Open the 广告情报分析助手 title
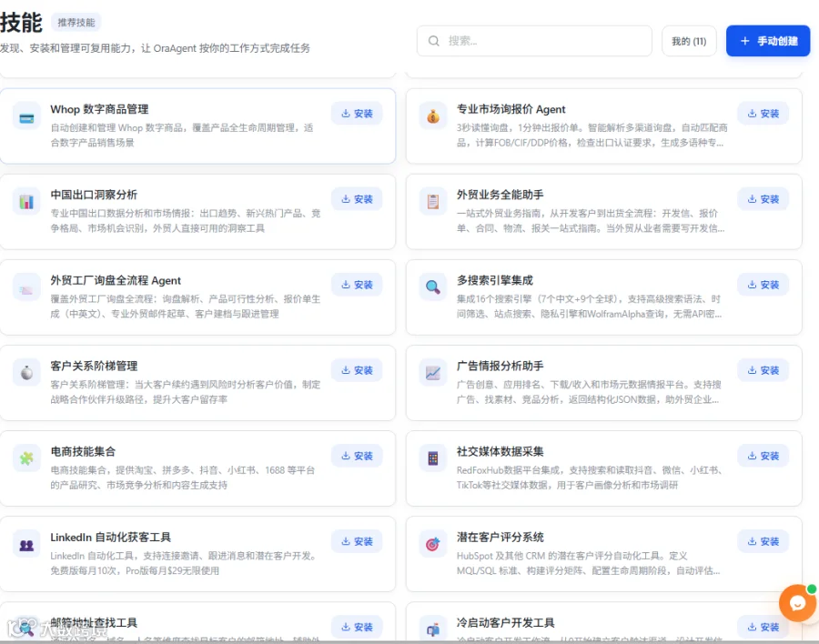This screenshot has height=644, width=819. [x=500, y=367]
